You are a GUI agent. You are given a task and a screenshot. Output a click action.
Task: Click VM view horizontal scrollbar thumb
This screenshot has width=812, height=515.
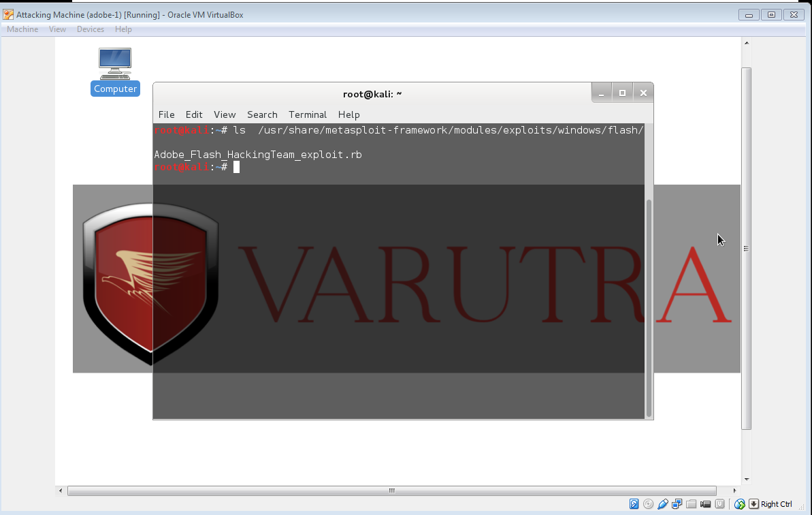(x=392, y=490)
